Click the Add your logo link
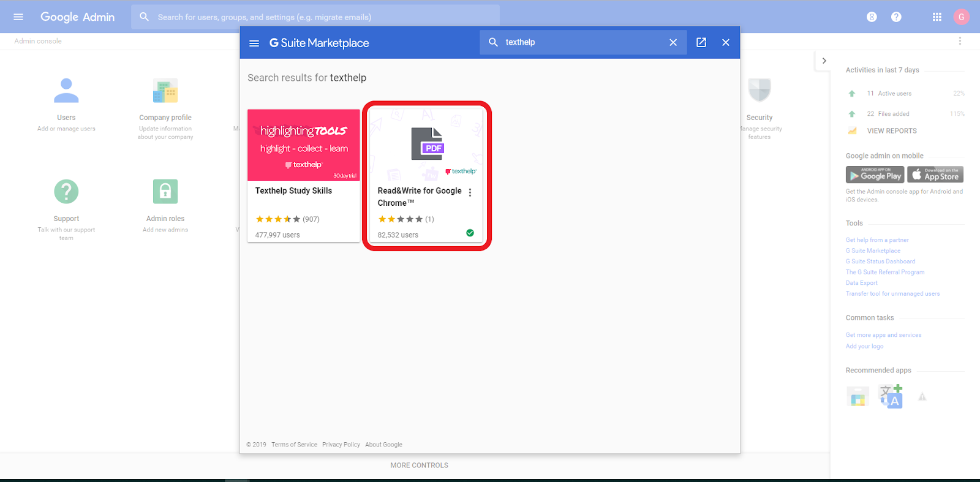The height and width of the screenshot is (482, 980). [864, 346]
